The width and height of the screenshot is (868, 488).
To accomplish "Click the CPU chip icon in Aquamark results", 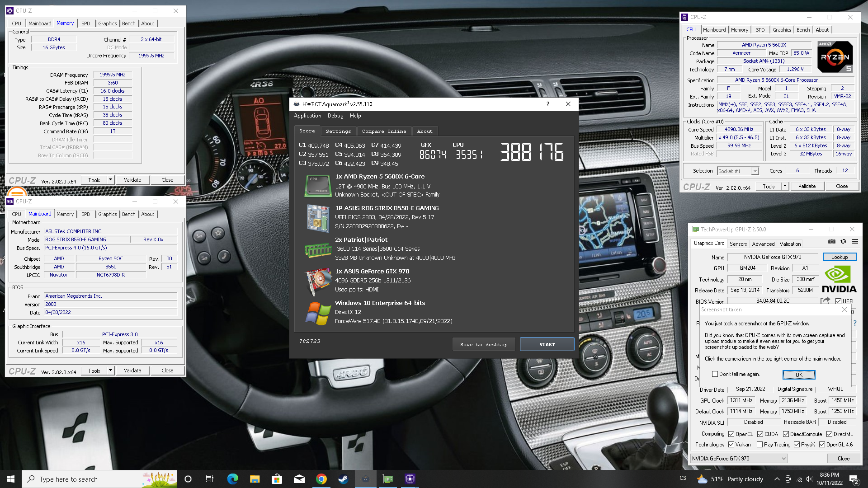I will point(318,186).
